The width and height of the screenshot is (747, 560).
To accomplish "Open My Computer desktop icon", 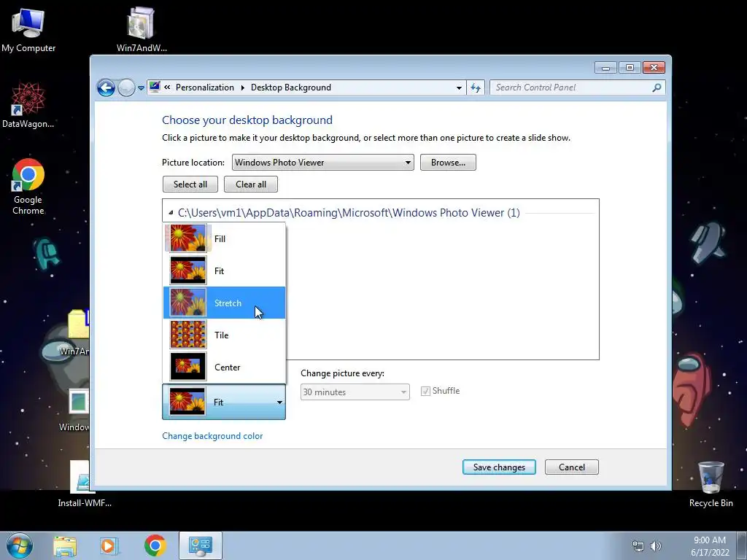I will click(x=28, y=29).
